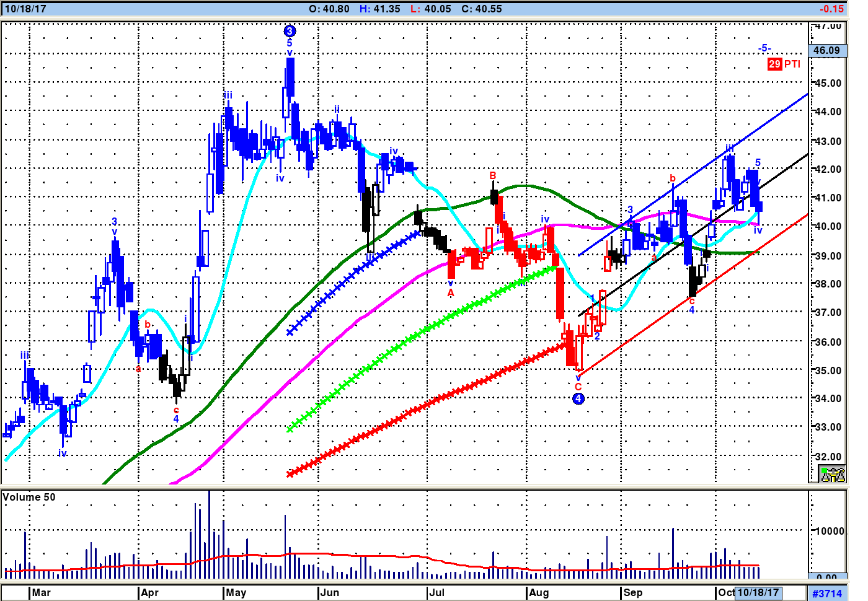Click the 10/18/17 date box on time axis

tap(758, 592)
